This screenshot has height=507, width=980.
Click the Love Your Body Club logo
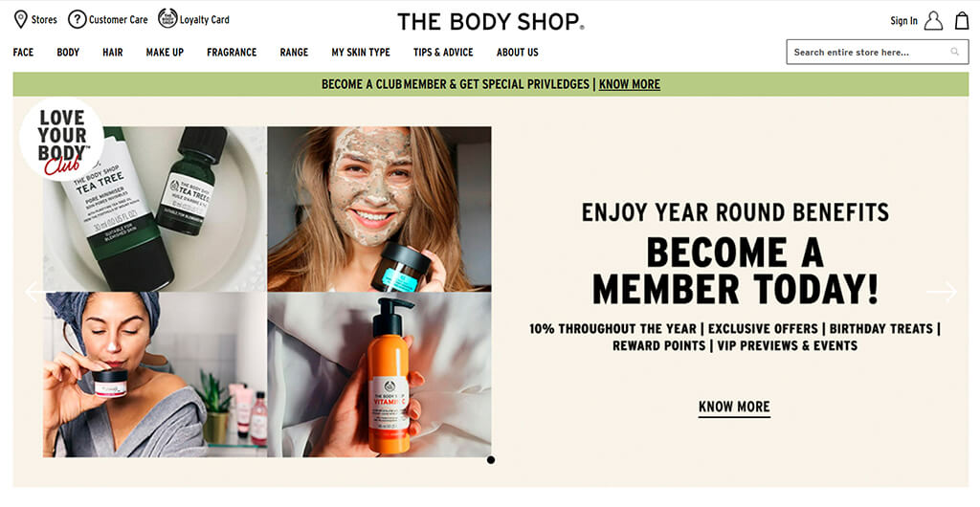click(62, 140)
